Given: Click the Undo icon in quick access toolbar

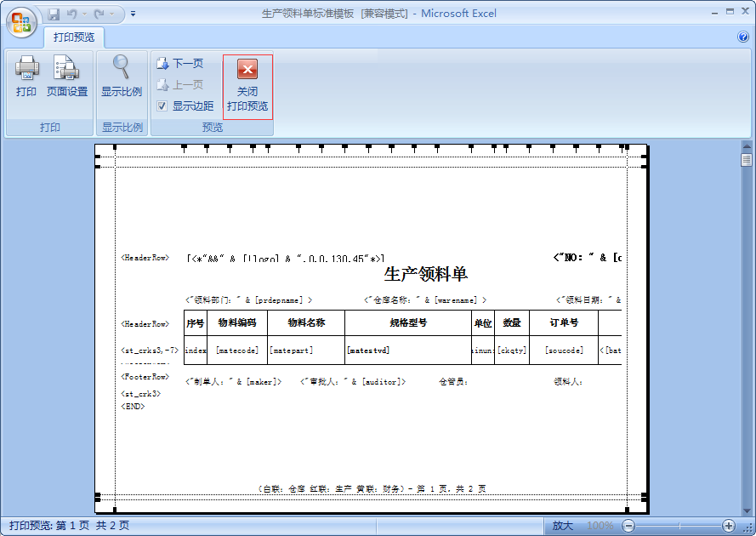Looking at the screenshot, I should pos(71,14).
